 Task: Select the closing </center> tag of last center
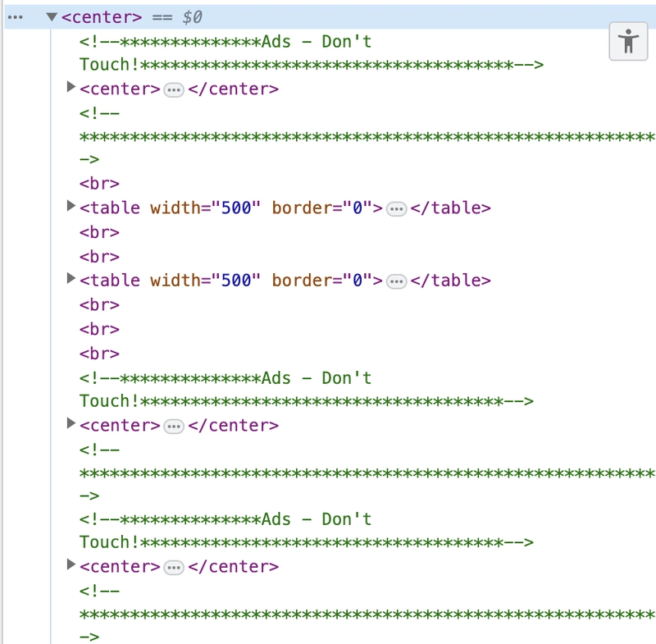pyautogui.click(x=233, y=567)
